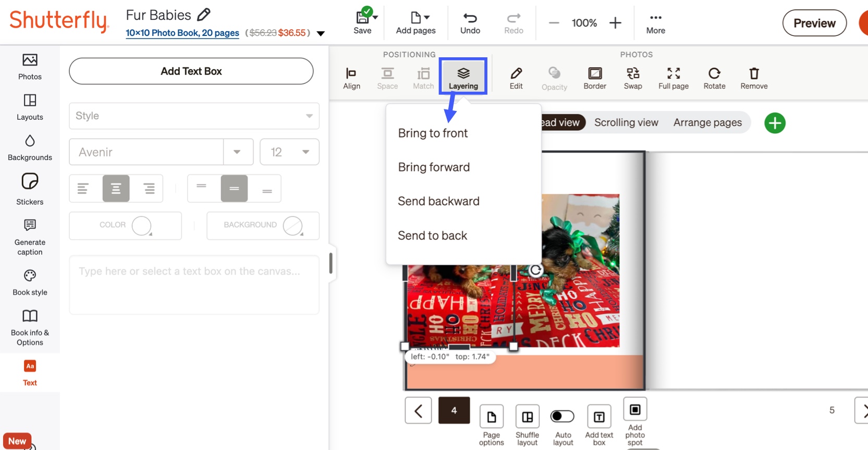This screenshot has height=450, width=868.
Task: Click the Add Text Box button
Action: point(191,71)
